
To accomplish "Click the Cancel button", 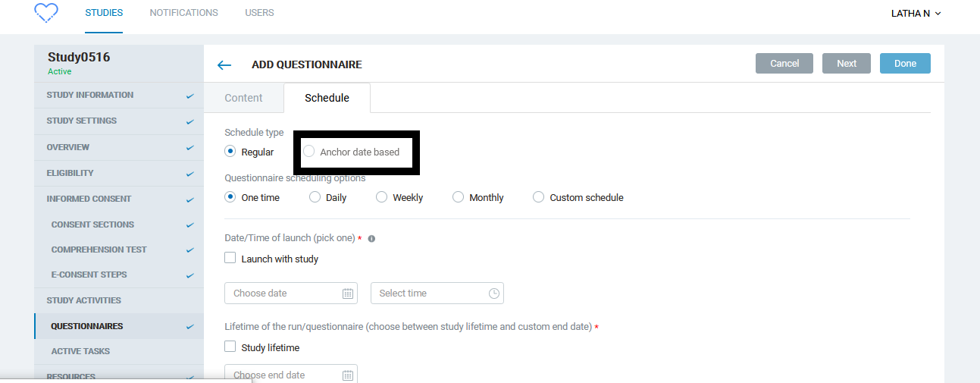I will tap(784, 64).
